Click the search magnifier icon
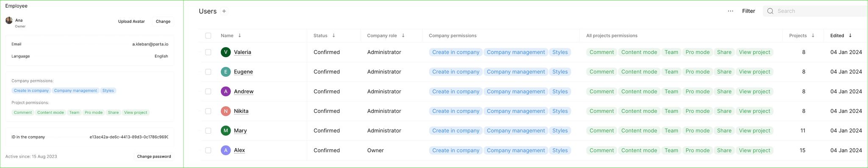 tap(770, 11)
